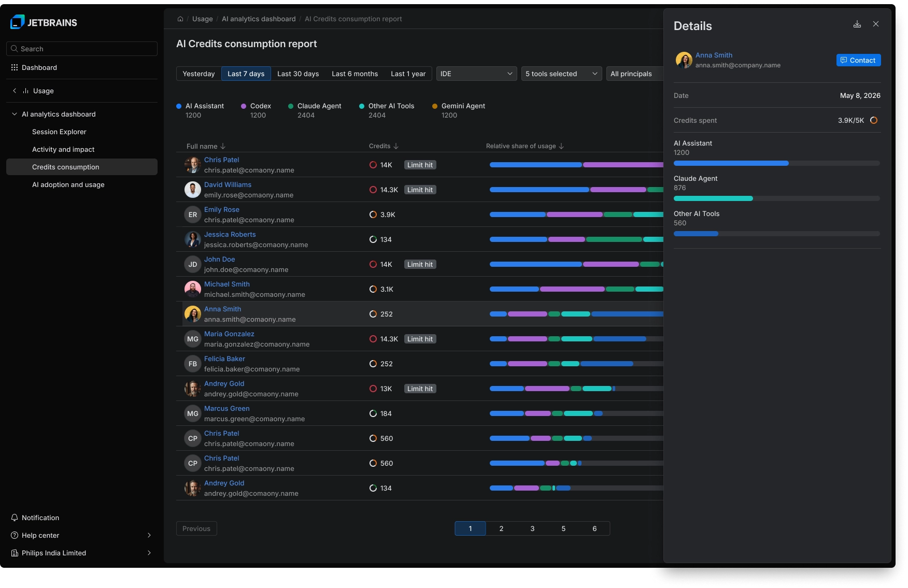Image resolution: width=908 pixels, height=588 pixels.
Task: Select the Last 6 months range
Action: (x=355, y=74)
